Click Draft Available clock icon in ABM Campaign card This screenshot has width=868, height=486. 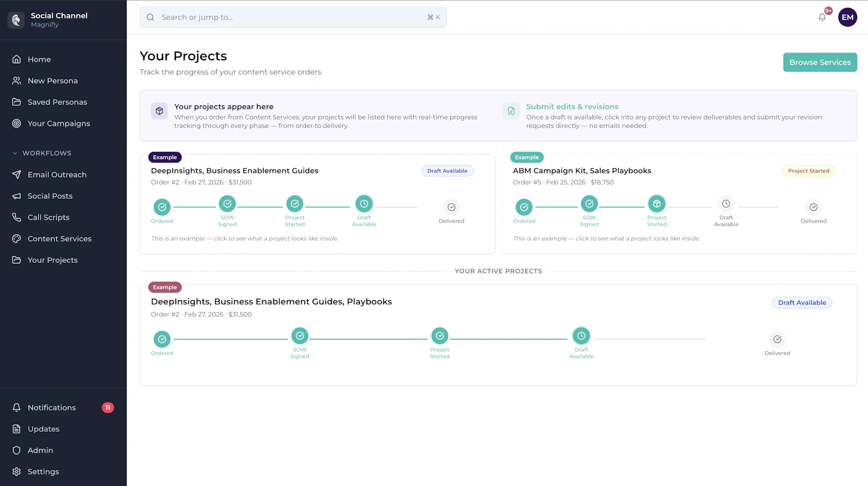pos(726,204)
